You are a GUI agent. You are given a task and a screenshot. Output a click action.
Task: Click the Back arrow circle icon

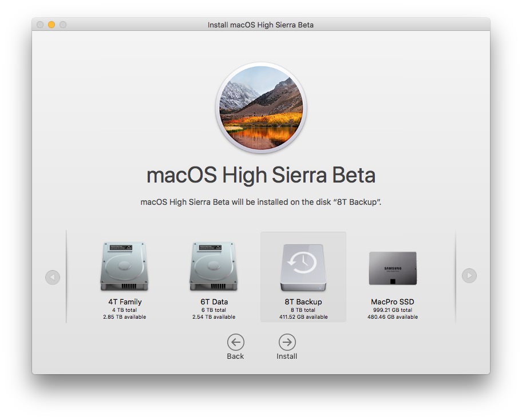tap(236, 342)
